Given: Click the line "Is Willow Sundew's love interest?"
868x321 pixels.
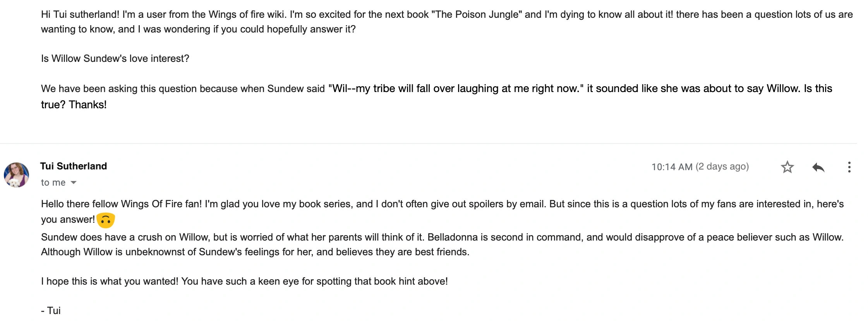Looking at the screenshot, I should [115, 58].
